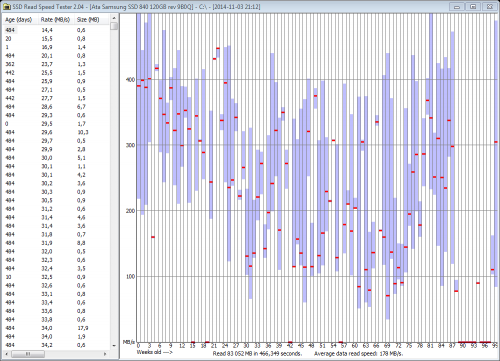Click the 'Read 83 052 MB in 466,349 seconds' text

coord(257,354)
